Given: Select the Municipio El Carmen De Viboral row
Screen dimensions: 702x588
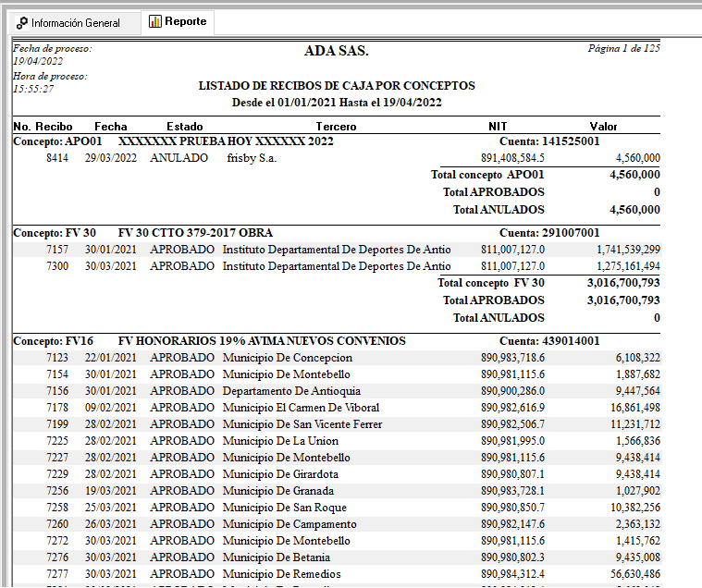Looking at the screenshot, I should tap(301, 408).
